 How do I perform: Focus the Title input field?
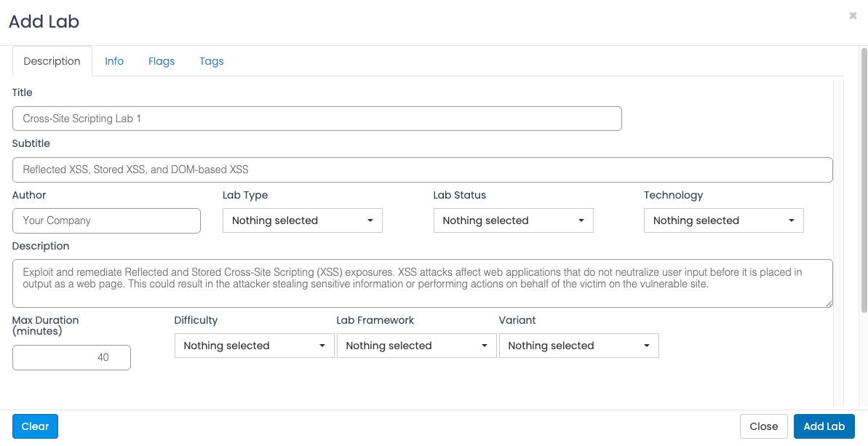click(x=316, y=119)
